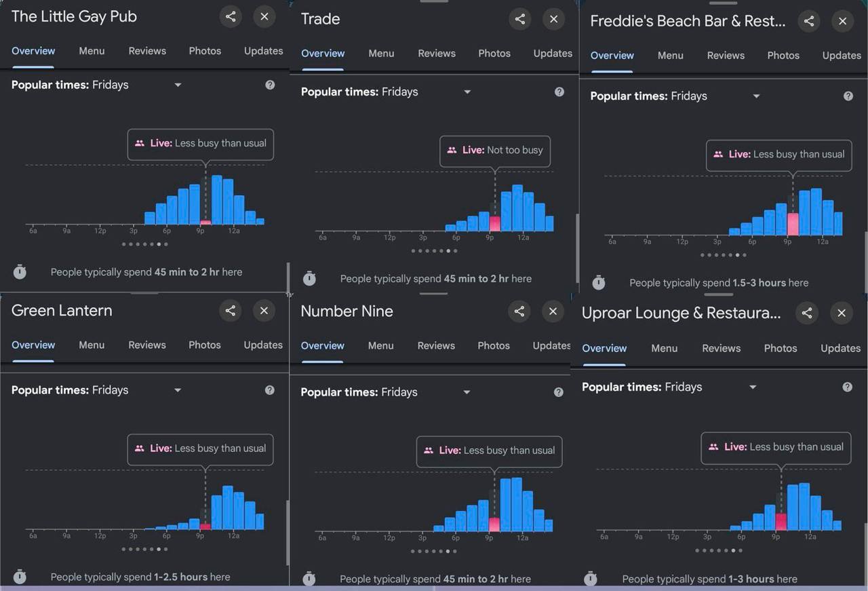Click help icon in Number Nine popular times

(559, 392)
